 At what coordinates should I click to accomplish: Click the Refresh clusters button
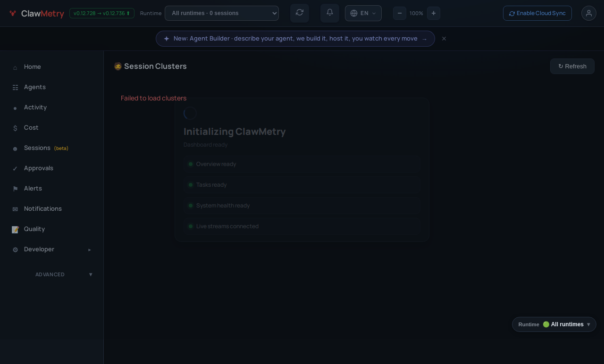coord(572,66)
